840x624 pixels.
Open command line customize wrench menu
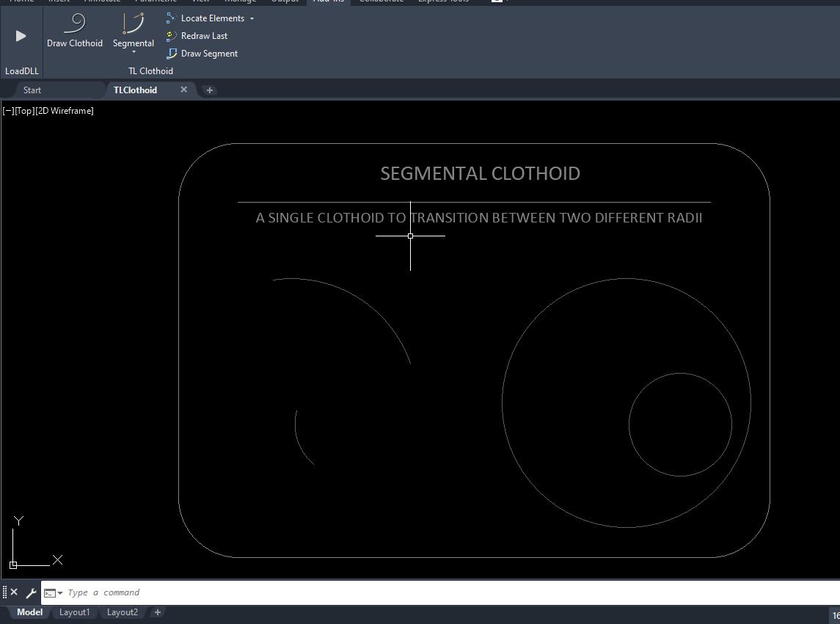[x=31, y=592]
